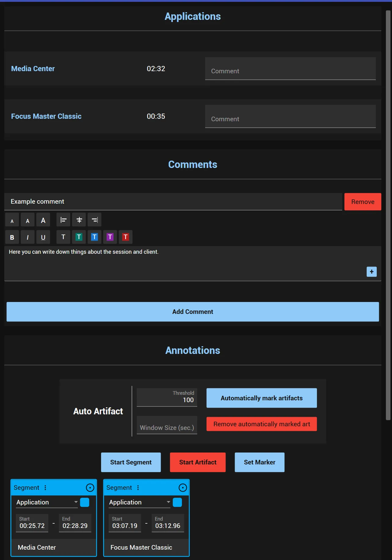Click the Media Center comment field
This screenshot has width=392, height=560.
pos(290,69)
